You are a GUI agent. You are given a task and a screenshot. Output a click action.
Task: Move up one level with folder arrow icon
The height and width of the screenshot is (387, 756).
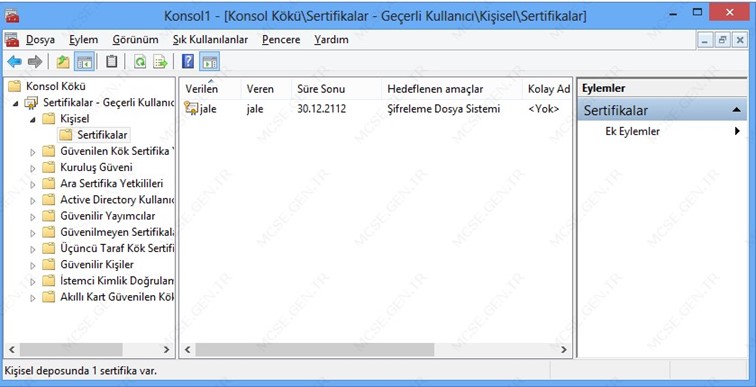coord(63,62)
